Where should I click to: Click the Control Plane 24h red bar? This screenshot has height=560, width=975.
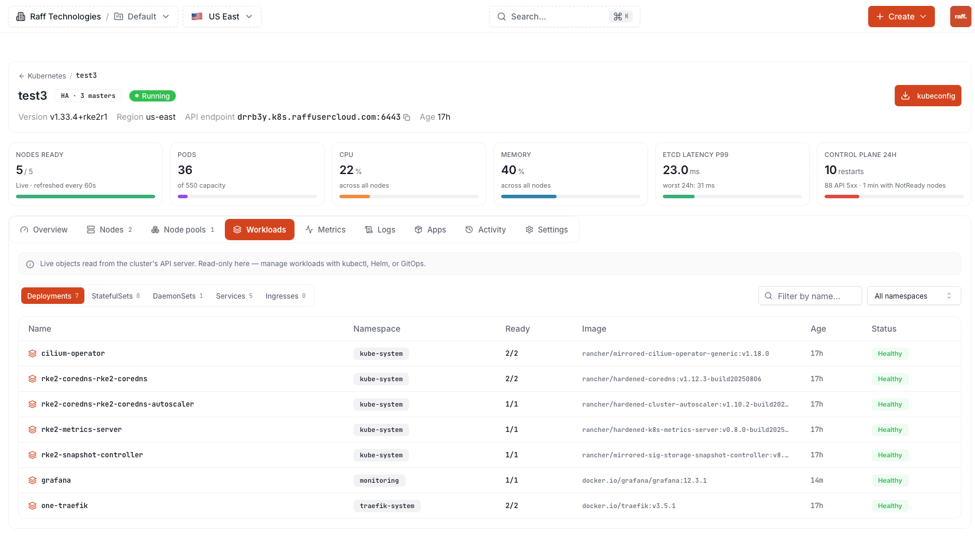tap(842, 197)
